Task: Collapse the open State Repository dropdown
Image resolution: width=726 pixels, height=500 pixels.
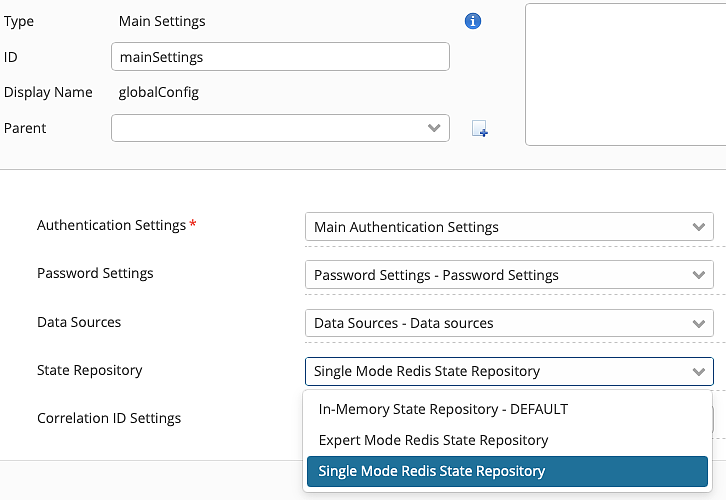Action: tap(509, 371)
